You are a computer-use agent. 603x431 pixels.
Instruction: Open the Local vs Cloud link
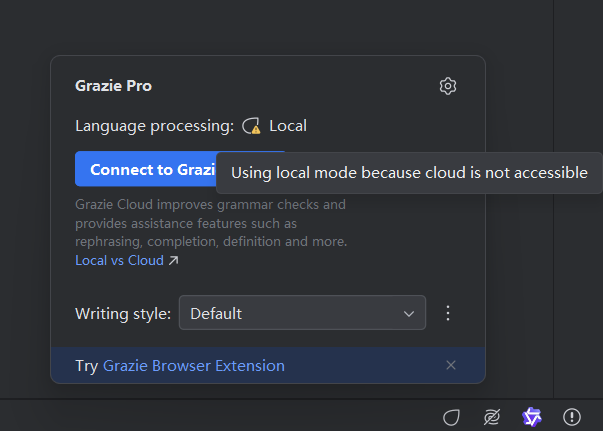[x=120, y=260]
